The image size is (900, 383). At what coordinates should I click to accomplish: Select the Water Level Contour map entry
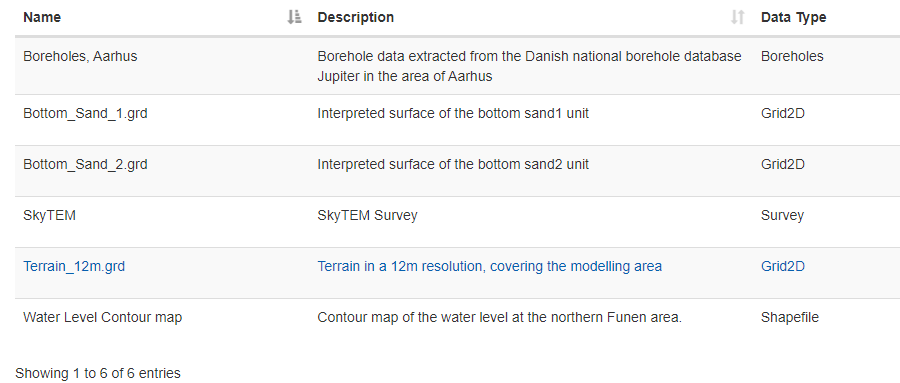pyautogui.click(x=102, y=317)
